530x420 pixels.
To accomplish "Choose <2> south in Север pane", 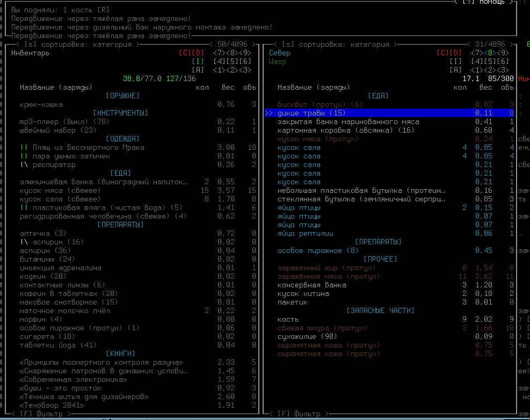I will [x=490, y=70].
